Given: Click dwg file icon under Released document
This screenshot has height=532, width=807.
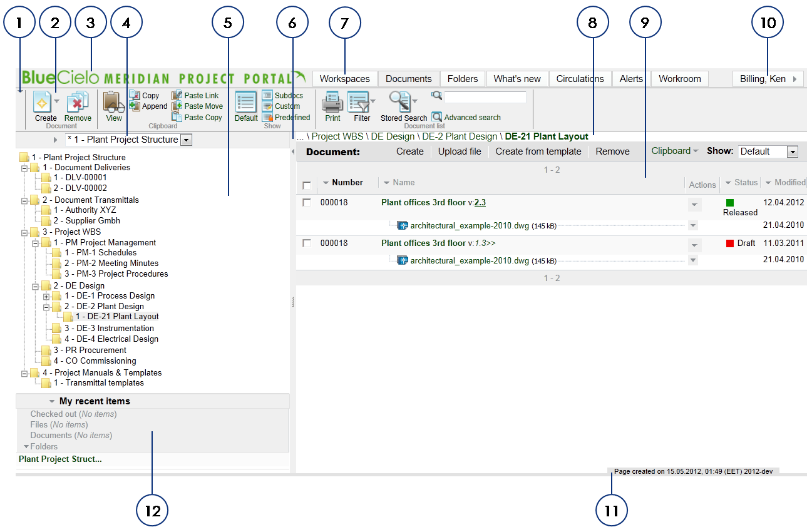Looking at the screenshot, I should 403,225.
